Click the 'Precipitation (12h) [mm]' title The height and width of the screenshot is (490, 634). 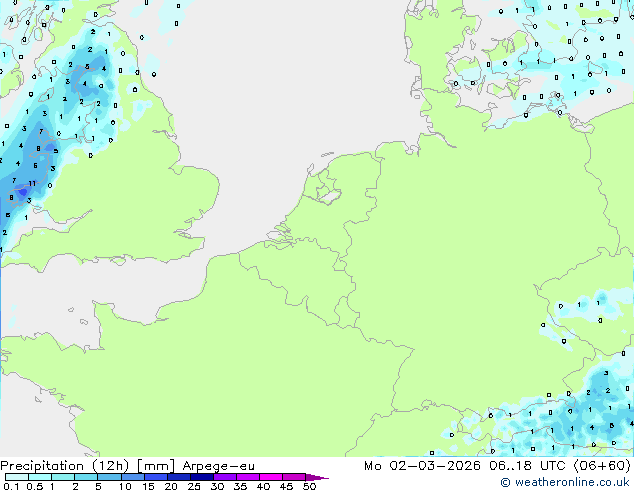click(87, 466)
